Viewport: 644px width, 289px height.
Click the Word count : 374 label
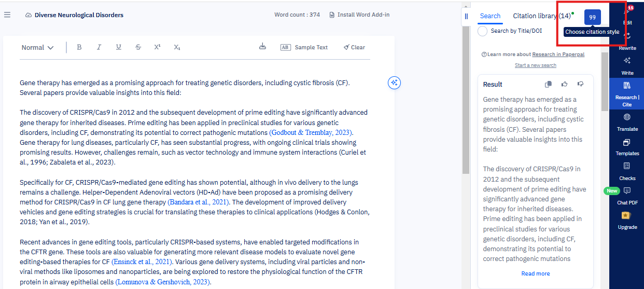point(297,15)
